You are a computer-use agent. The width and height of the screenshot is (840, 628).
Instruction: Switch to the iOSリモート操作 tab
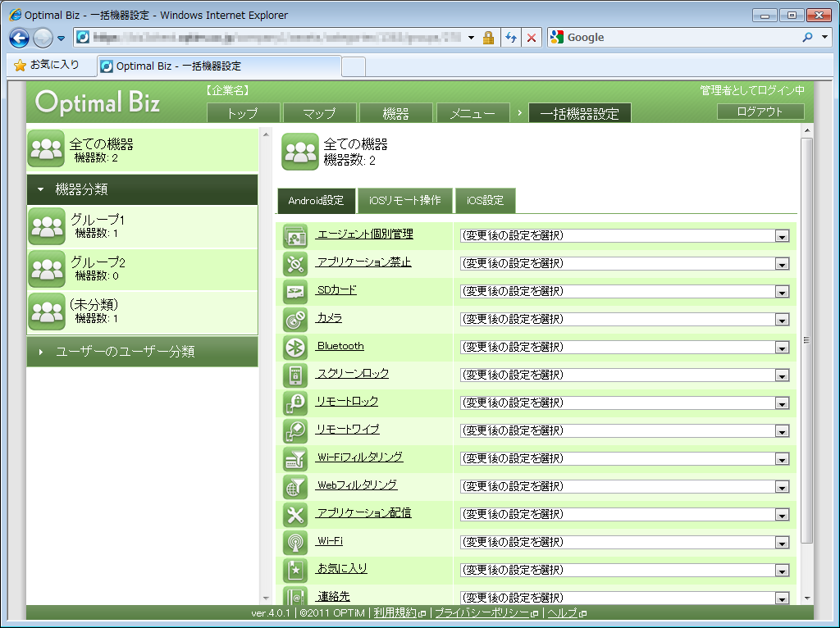(405, 201)
